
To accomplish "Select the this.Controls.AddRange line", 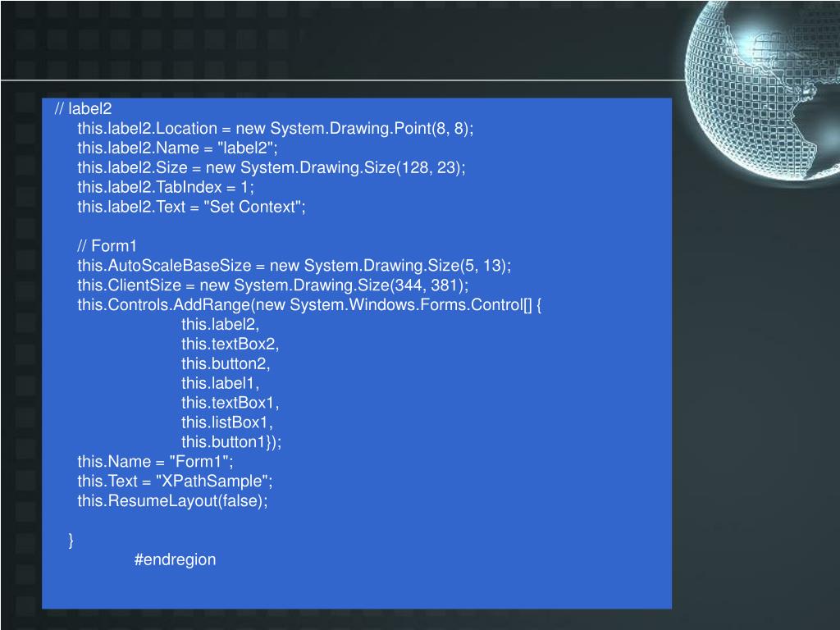I will coord(309,305).
